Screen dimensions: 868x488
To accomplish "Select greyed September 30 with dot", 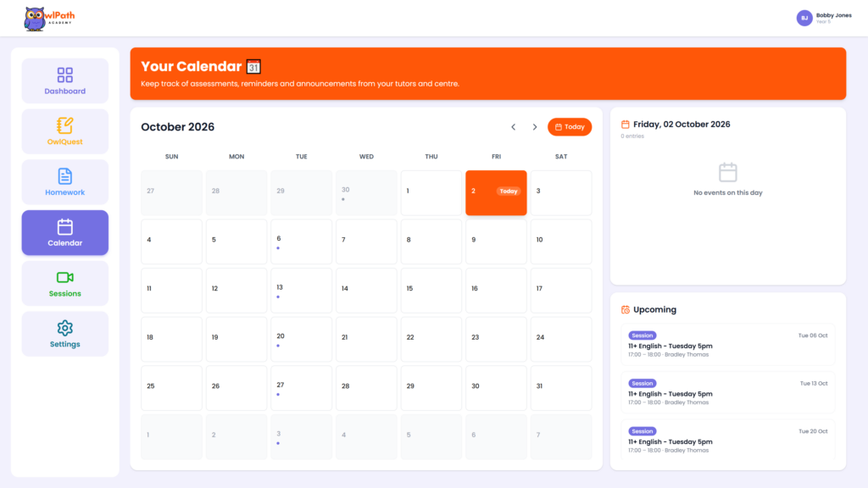I will point(366,192).
